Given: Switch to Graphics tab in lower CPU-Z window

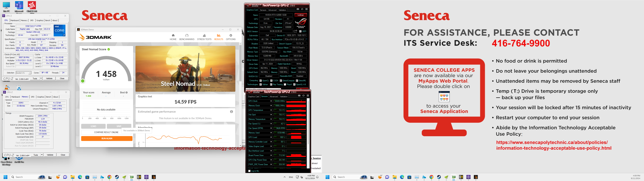Looking at the screenshot, I should [40, 97].
